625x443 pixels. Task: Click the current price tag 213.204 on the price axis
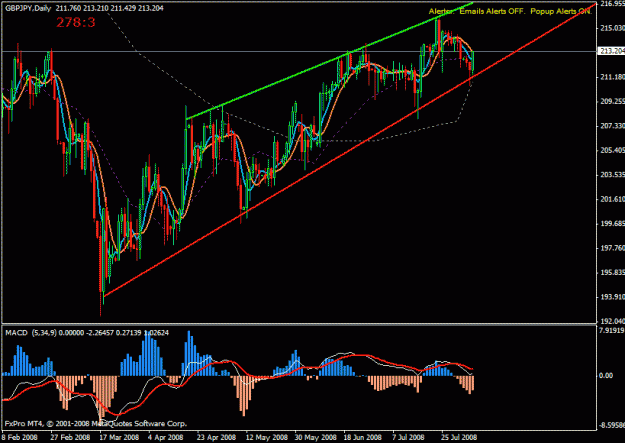(x=612, y=51)
